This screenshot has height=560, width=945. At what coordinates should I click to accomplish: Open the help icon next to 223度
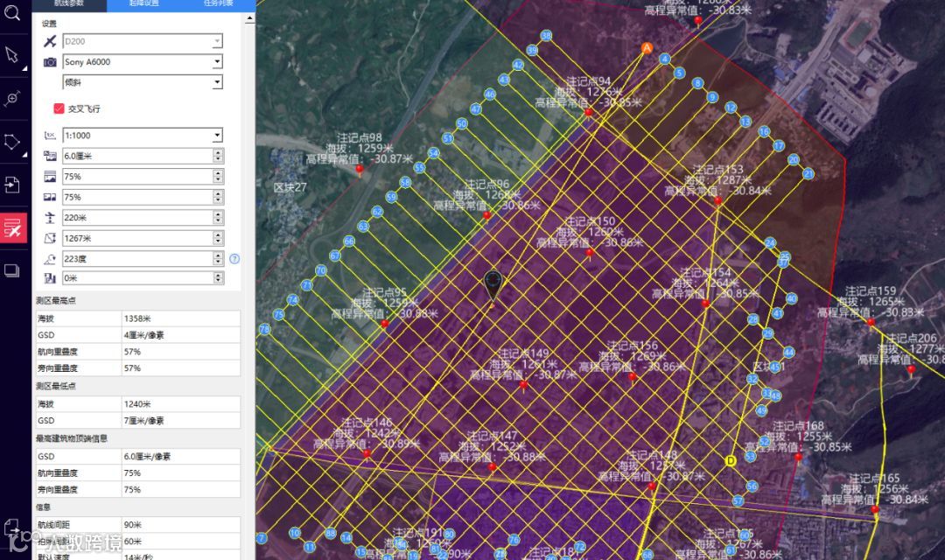coord(234,259)
